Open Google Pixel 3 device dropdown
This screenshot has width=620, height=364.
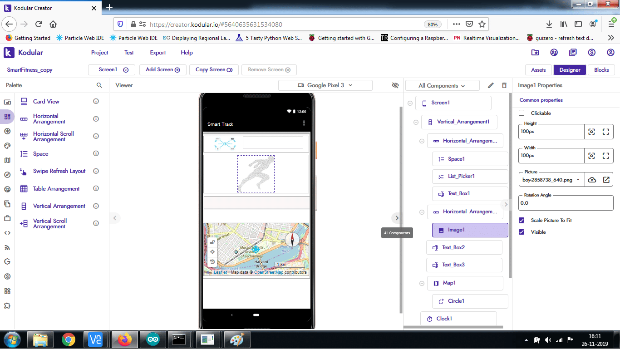tap(325, 85)
